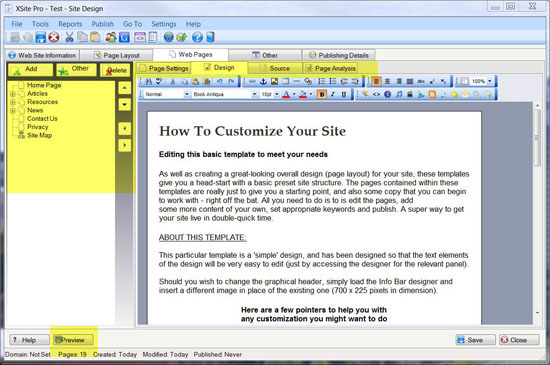The image size is (550, 365).
Task: Click the Delete page button
Action: click(x=115, y=70)
